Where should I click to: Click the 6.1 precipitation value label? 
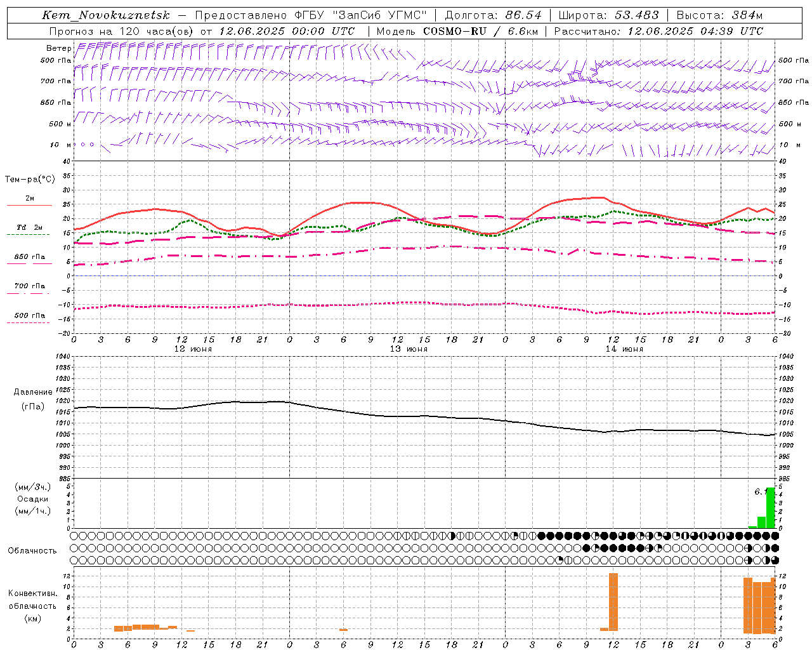[760, 491]
